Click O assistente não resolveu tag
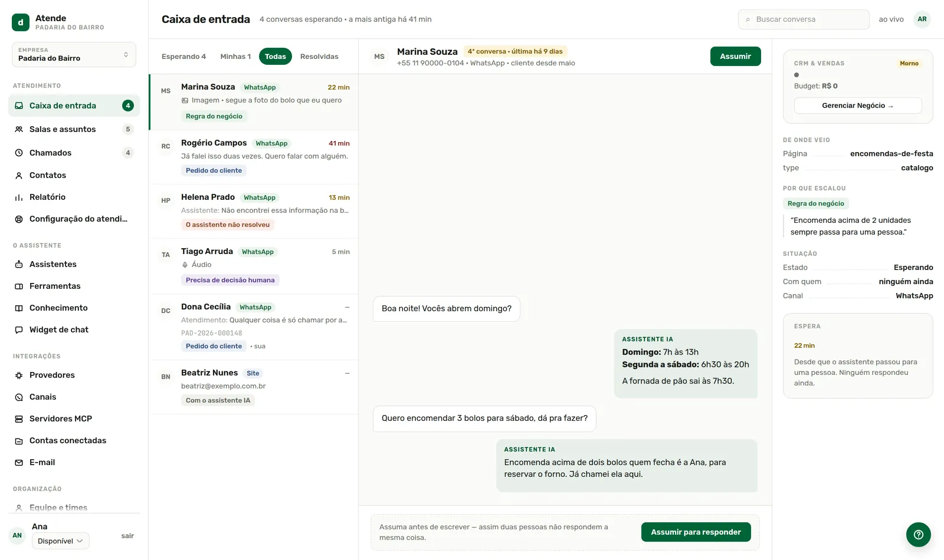Viewport: 944px width, 560px height. pos(228,225)
